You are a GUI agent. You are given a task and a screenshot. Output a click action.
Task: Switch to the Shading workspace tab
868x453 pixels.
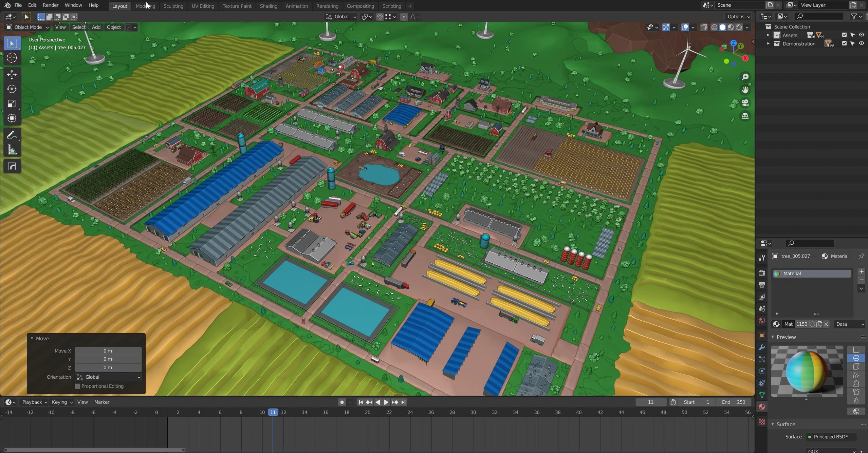coord(268,6)
